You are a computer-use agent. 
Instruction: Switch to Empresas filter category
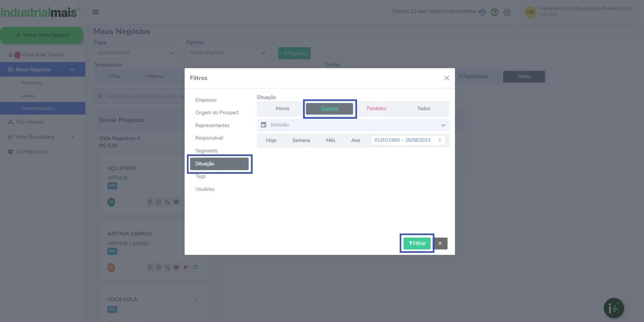206,100
